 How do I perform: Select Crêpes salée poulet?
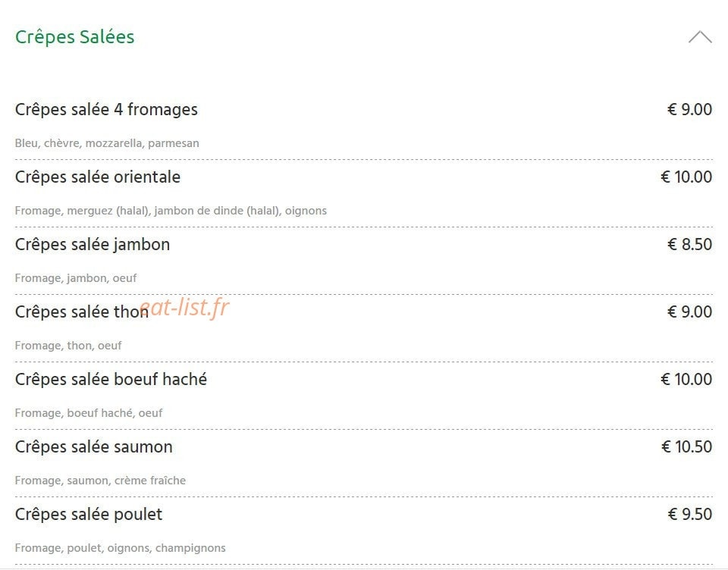coord(89,514)
